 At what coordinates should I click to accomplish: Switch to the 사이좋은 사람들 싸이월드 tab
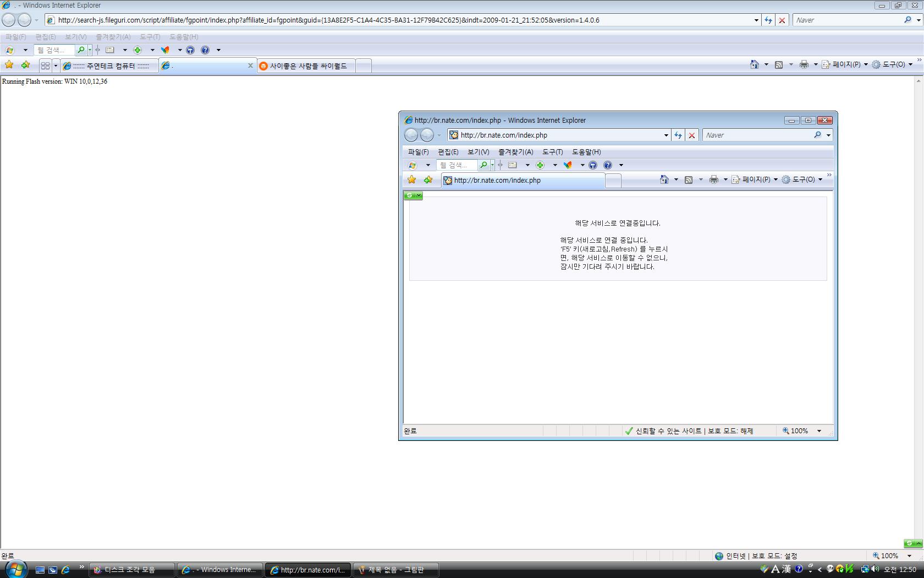click(x=308, y=66)
